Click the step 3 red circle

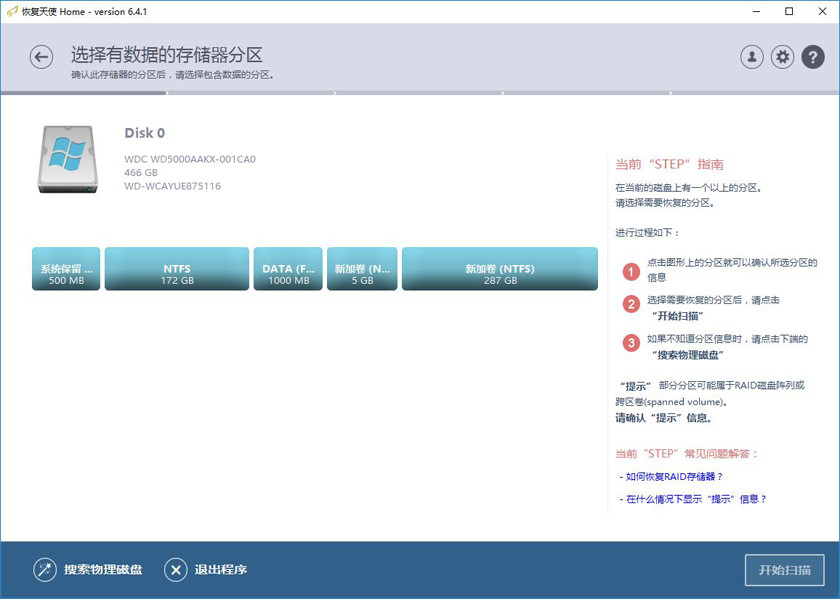click(631, 343)
